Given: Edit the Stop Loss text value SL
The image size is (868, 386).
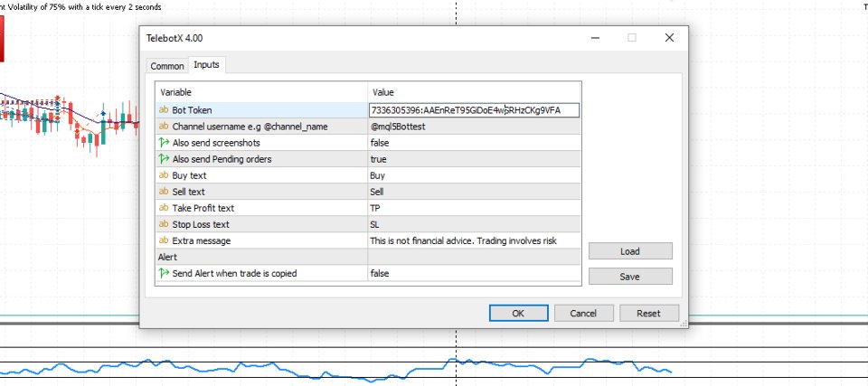Looking at the screenshot, I should pos(475,225).
